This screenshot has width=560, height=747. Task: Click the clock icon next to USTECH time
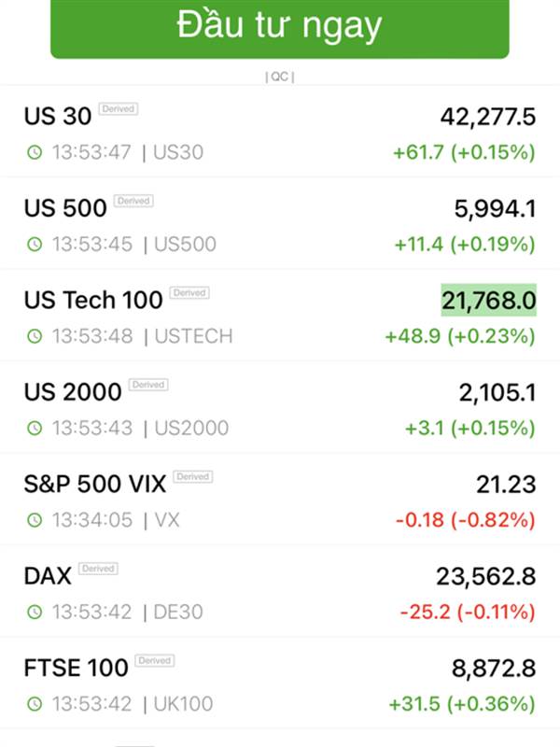click(x=35, y=336)
